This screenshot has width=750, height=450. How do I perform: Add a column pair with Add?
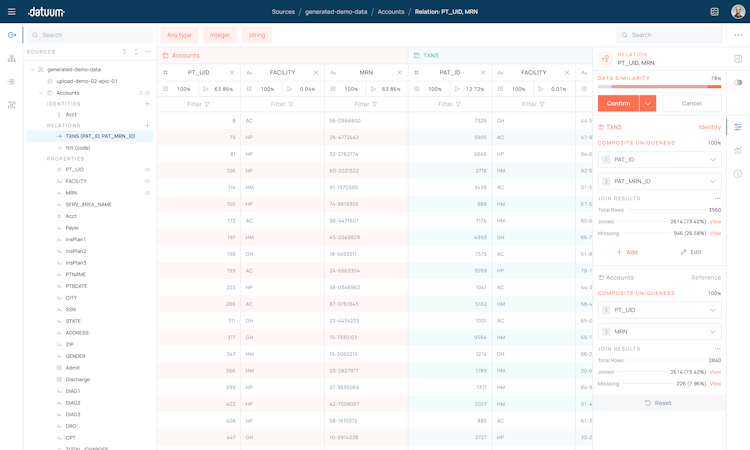pyautogui.click(x=627, y=252)
